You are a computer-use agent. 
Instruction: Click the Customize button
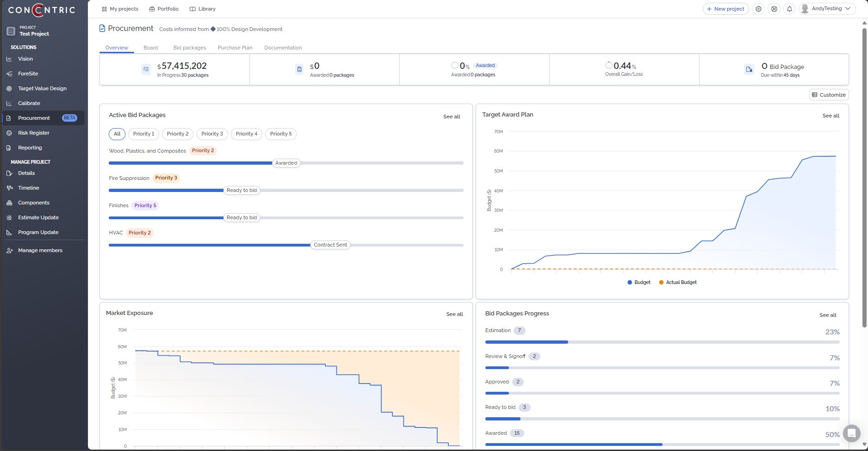(x=829, y=95)
